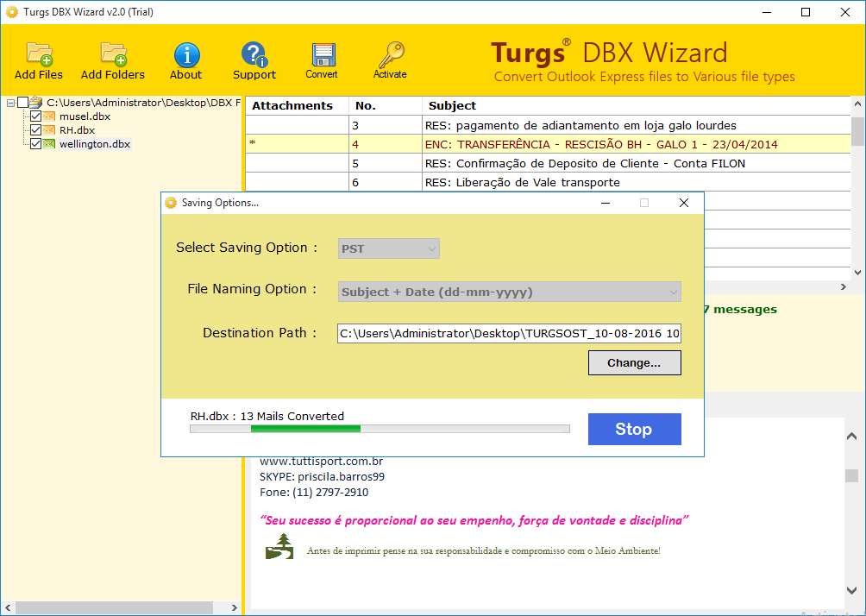The height and width of the screenshot is (616, 866).
Task: Click the pine tree environment image
Action: point(279,546)
